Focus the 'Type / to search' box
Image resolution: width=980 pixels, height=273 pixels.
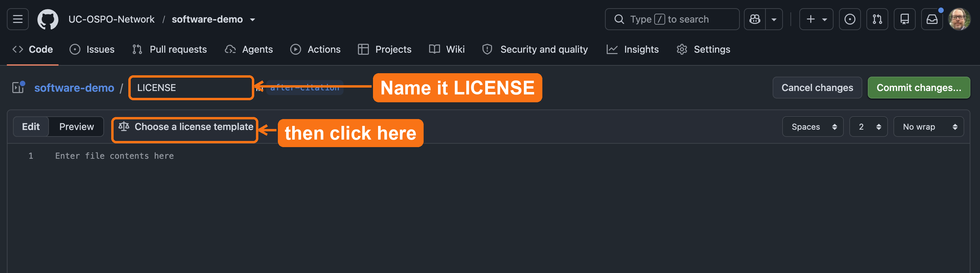pyautogui.click(x=672, y=19)
